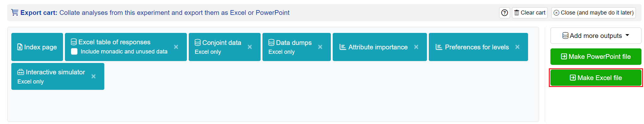644x124 pixels.
Task: Remove Interactive simulator from cart
Action: coord(94,76)
